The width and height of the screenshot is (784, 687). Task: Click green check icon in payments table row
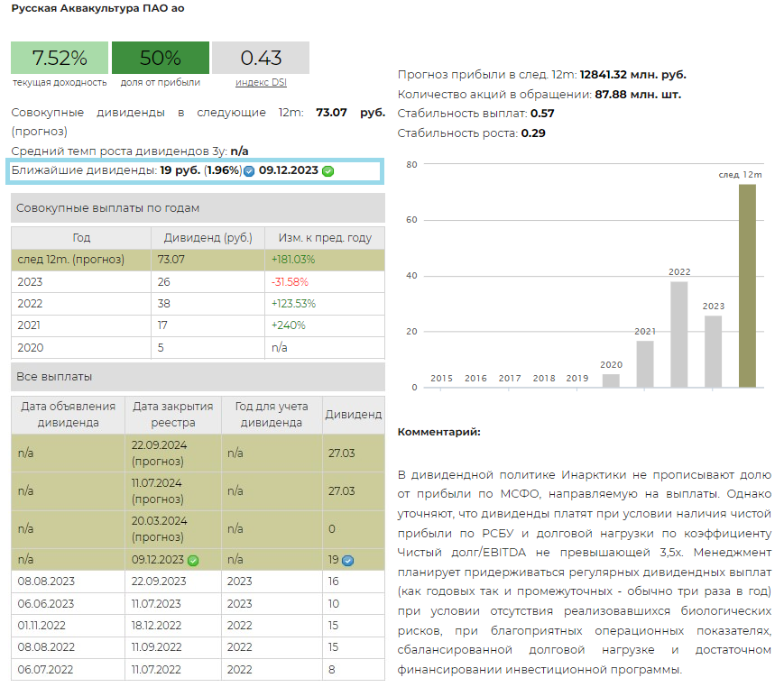193,560
